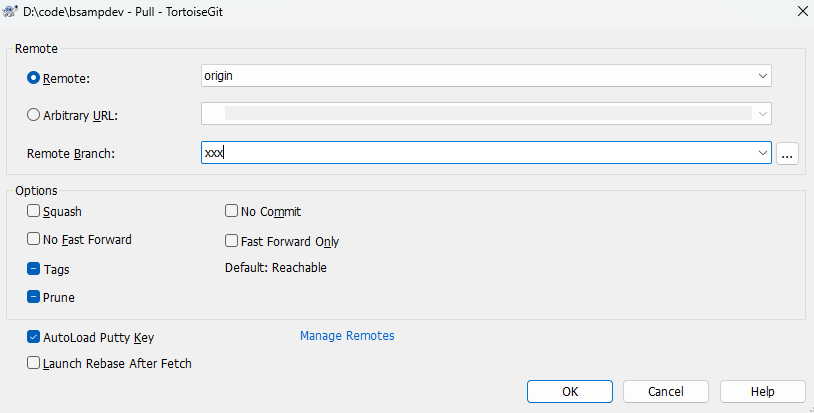Click the Remote Branch label
814x413 pixels.
71,154
